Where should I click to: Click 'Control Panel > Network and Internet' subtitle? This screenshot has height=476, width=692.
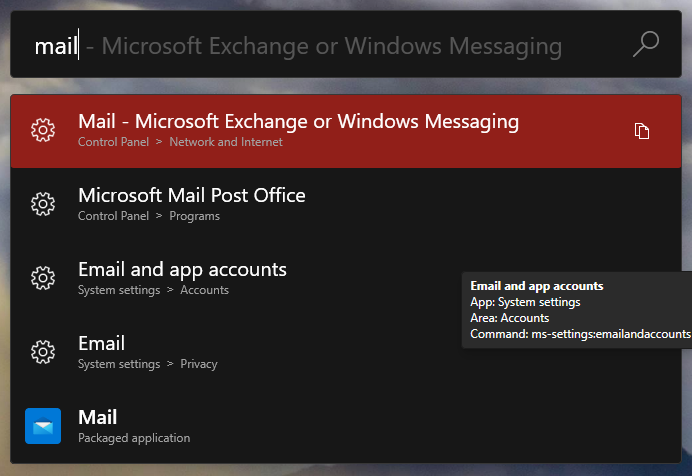pyautogui.click(x=180, y=142)
